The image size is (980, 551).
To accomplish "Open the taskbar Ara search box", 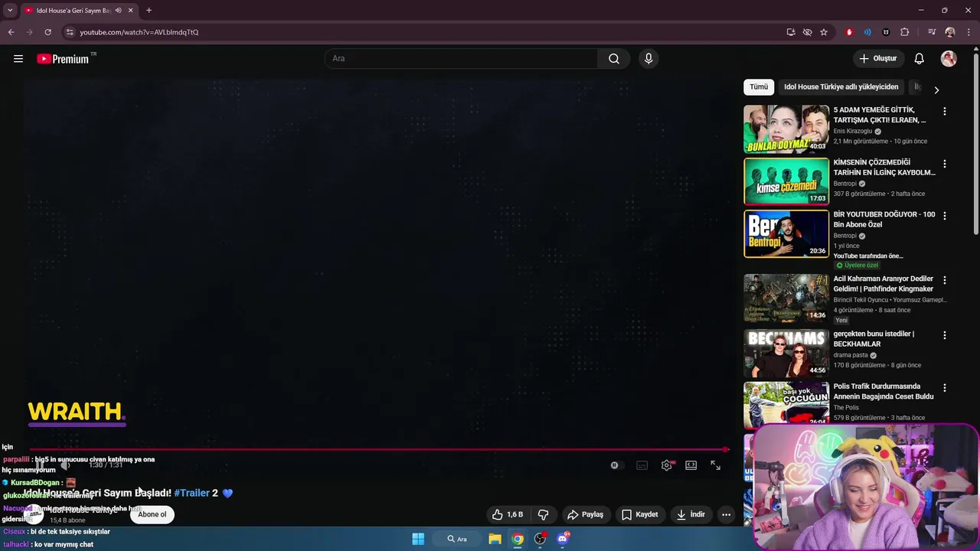I will tap(457, 539).
